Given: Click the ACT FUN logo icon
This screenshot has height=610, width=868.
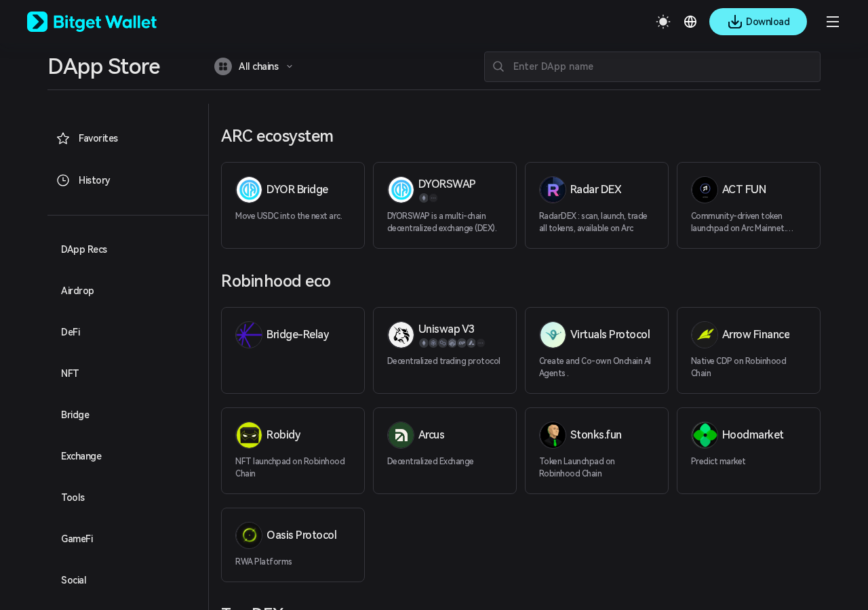Looking at the screenshot, I should click(705, 190).
